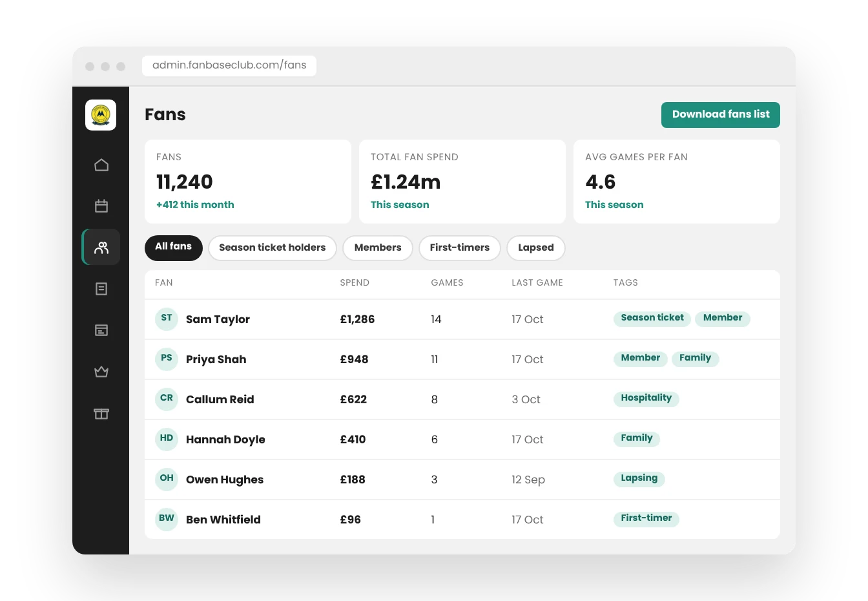Click the Member tag on Priya Shah
Image resolution: width=868 pixels, height=601 pixels.
[641, 358]
